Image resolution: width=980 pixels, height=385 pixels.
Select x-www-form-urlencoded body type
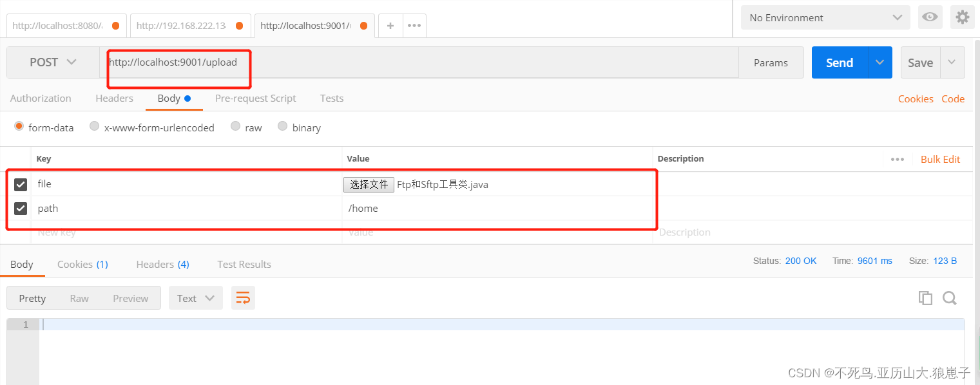click(x=95, y=127)
